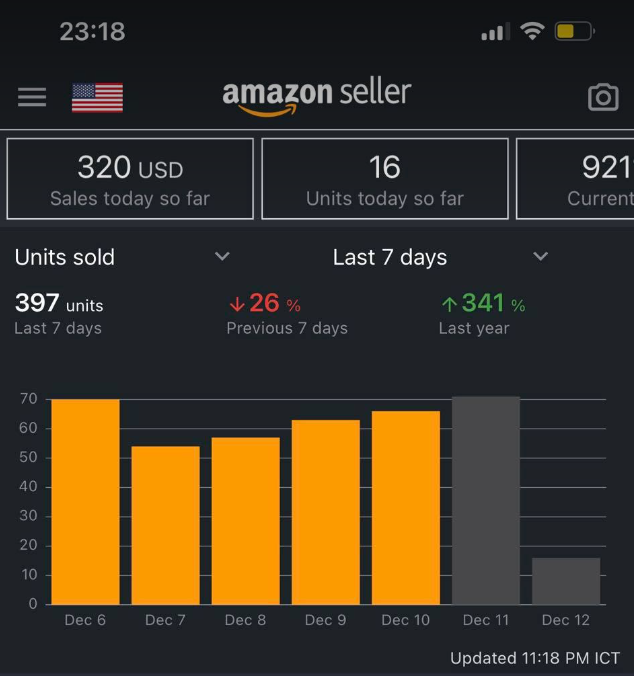Tap the Wi-Fi status icon

(532, 31)
